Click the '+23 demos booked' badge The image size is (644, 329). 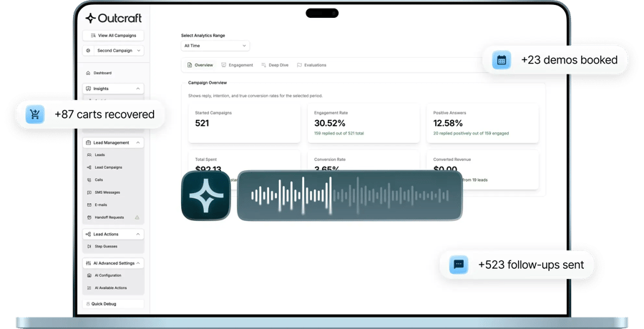(555, 60)
